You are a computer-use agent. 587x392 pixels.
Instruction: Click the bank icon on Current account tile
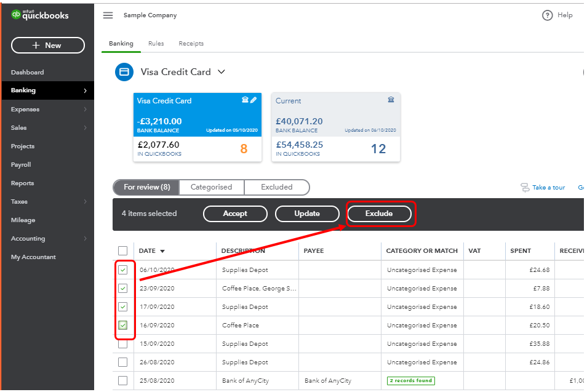click(x=391, y=100)
